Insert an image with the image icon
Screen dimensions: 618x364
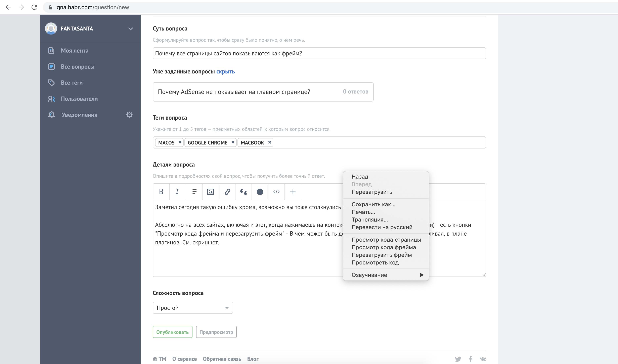(x=210, y=192)
